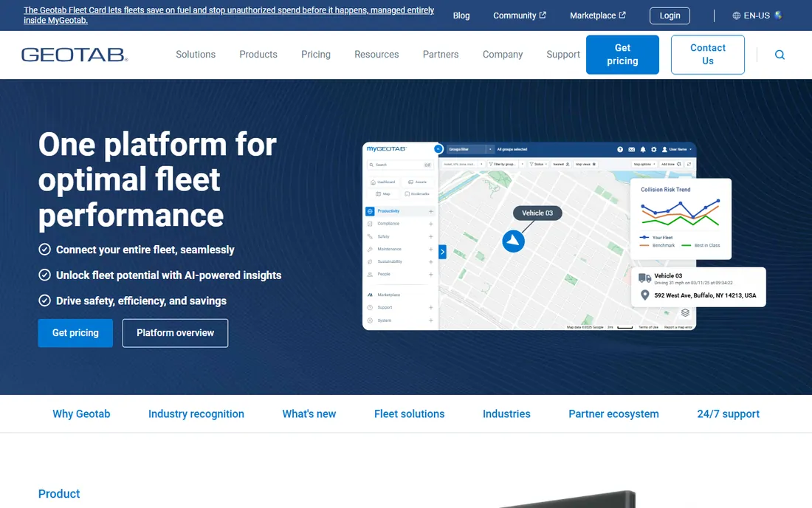
Task: Click the Maintenance wrench icon in sidebar
Action: [370, 249]
